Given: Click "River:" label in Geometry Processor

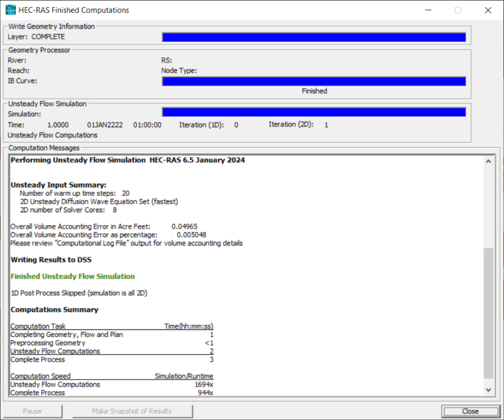Looking at the screenshot, I should pos(17,60).
